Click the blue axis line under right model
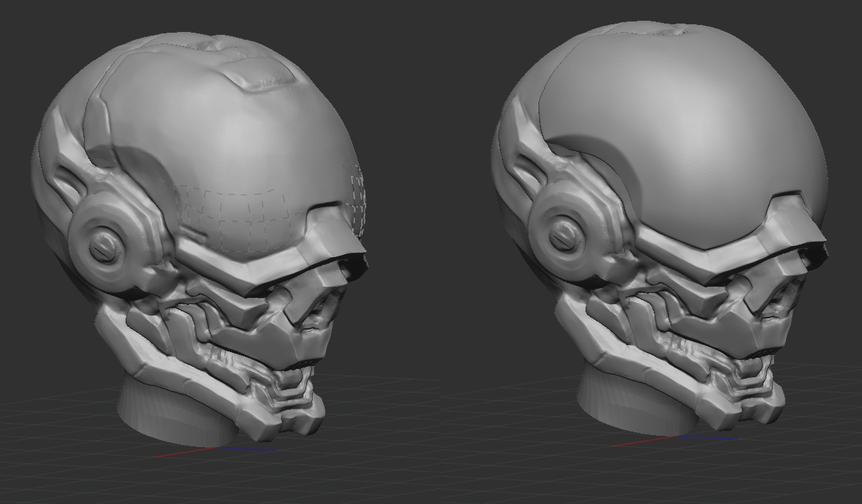Viewport: 862px width, 504px height. [x=707, y=438]
